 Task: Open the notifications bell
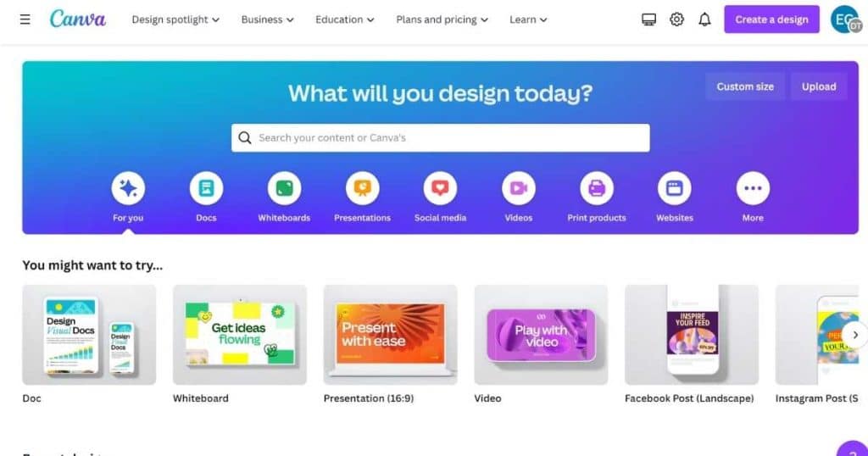coord(704,19)
